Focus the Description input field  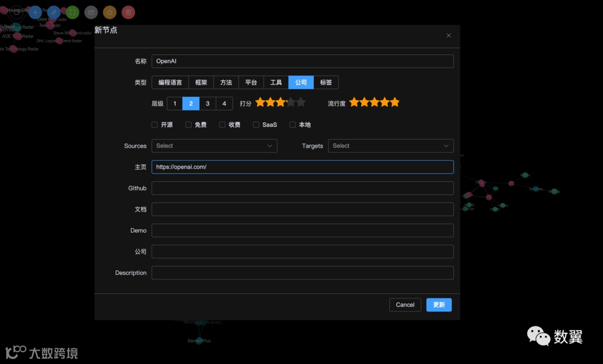click(303, 272)
